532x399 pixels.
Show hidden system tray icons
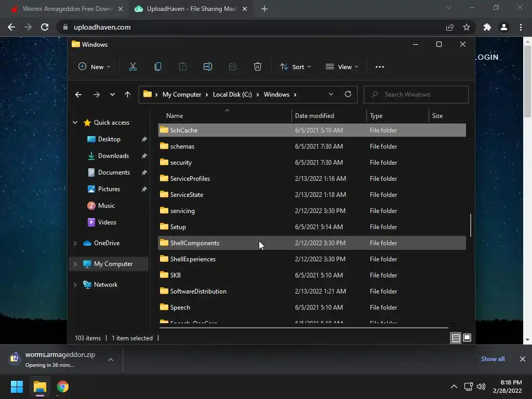pos(454,387)
